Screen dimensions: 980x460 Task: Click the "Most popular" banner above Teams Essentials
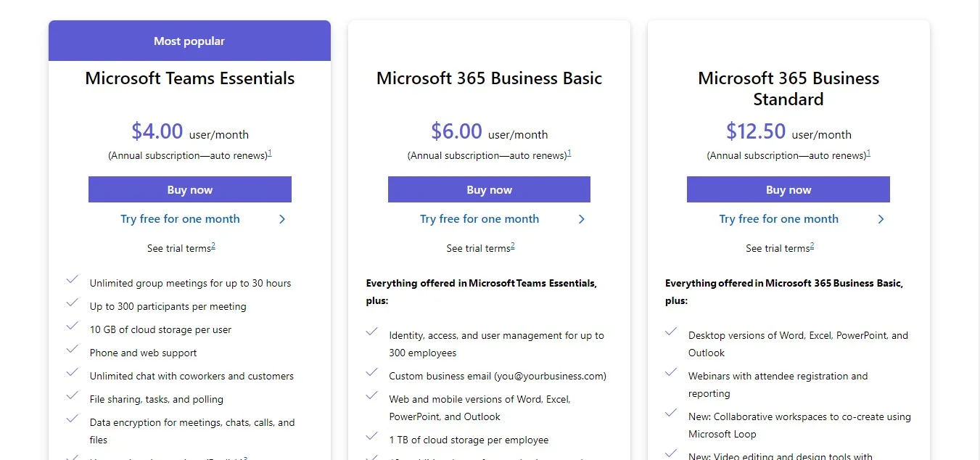(189, 41)
